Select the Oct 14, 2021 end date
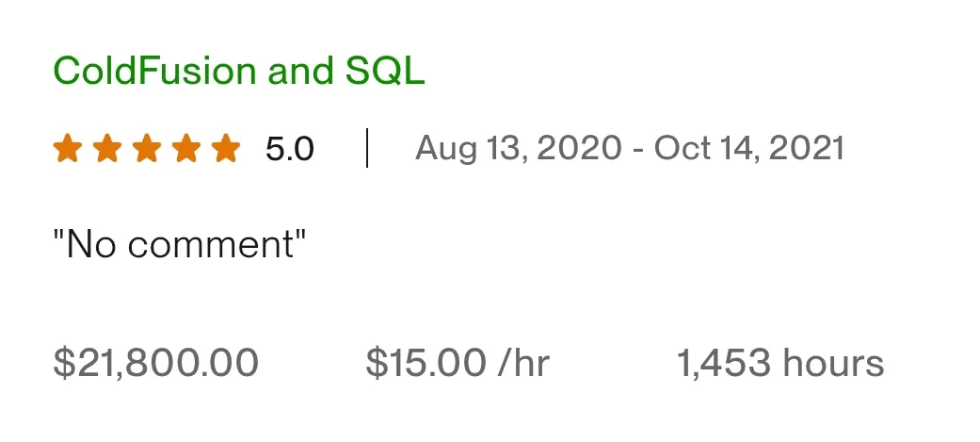The height and width of the screenshot is (442, 980). pos(749,149)
